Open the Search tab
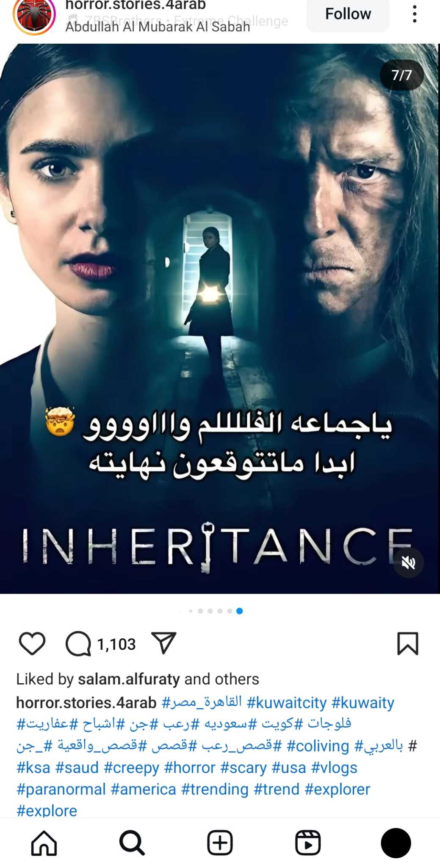 [132, 843]
